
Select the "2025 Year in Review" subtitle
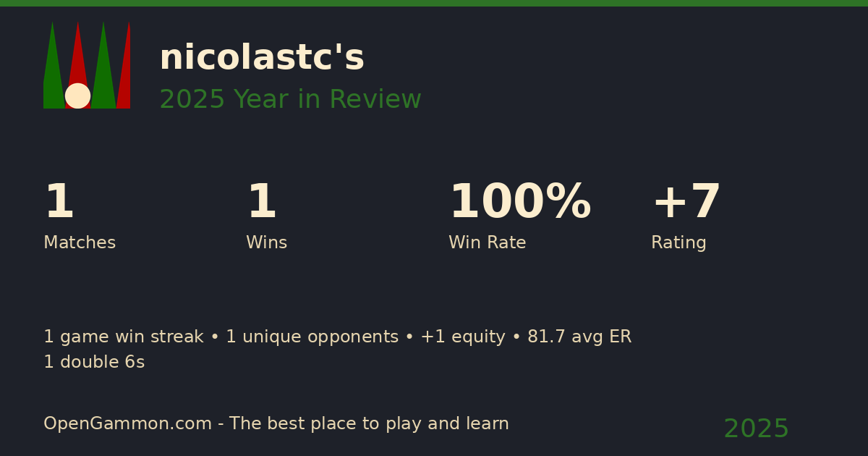pos(290,100)
